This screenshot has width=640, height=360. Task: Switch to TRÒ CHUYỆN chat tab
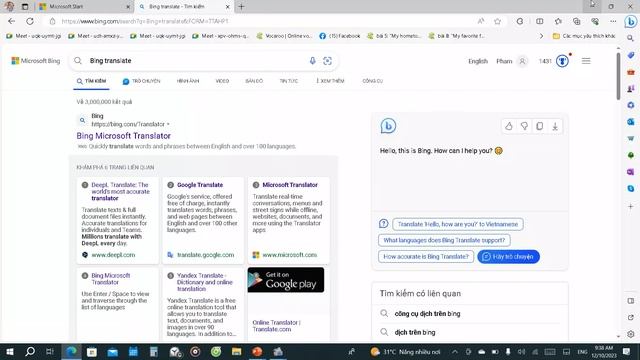142,81
